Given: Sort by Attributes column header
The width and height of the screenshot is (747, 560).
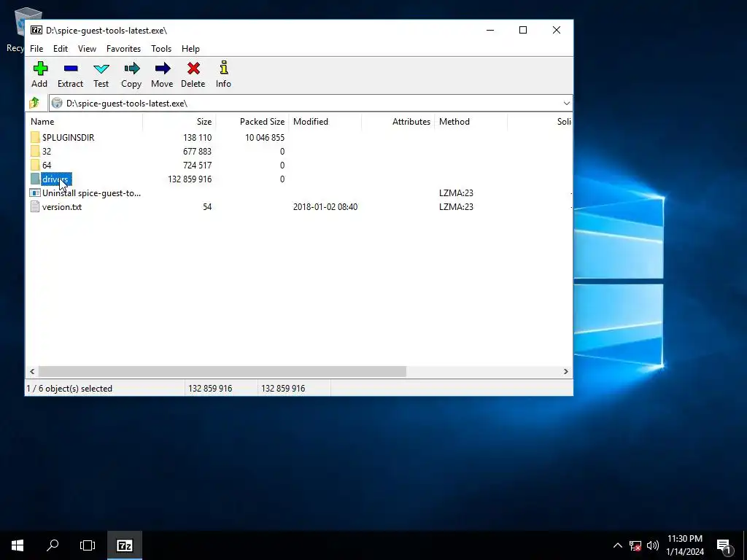Looking at the screenshot, I should tap(398, 122).
